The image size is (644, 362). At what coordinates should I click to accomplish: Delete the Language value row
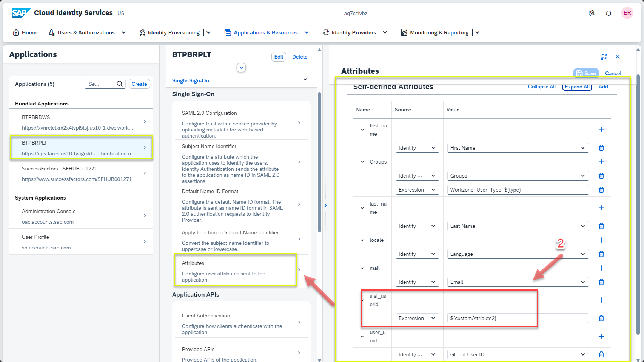(601, 254)
